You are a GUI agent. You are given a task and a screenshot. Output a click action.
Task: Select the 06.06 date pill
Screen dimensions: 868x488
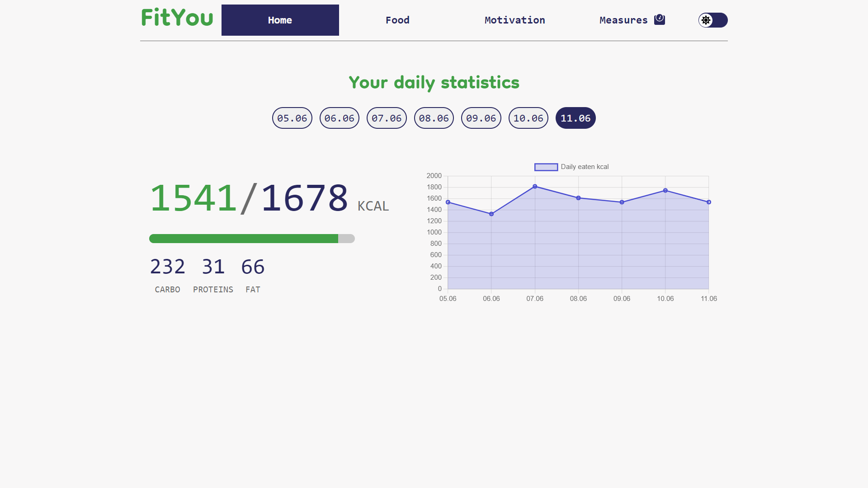(x=340, y=118)
